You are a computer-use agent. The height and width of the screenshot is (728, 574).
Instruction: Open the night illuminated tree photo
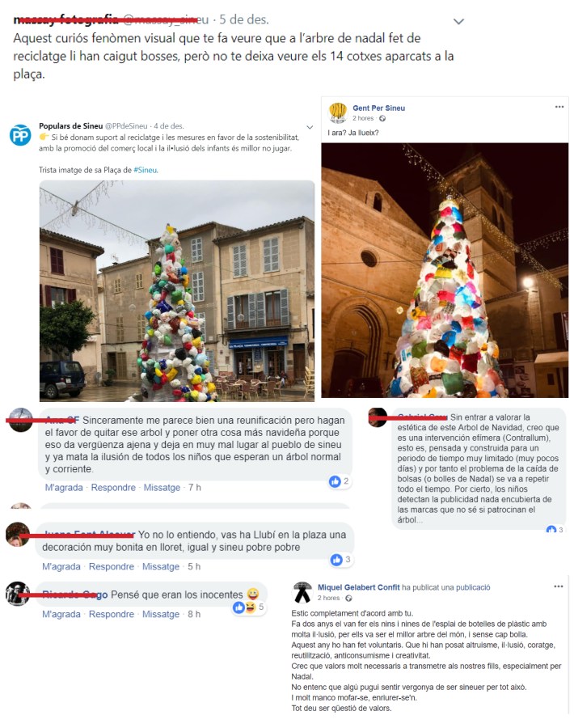445,270
